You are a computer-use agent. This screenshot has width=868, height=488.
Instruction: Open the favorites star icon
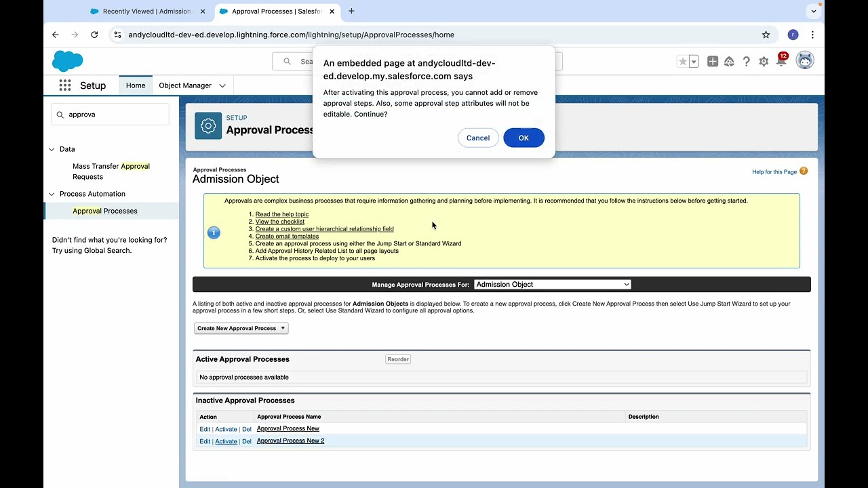click(682, 62)
